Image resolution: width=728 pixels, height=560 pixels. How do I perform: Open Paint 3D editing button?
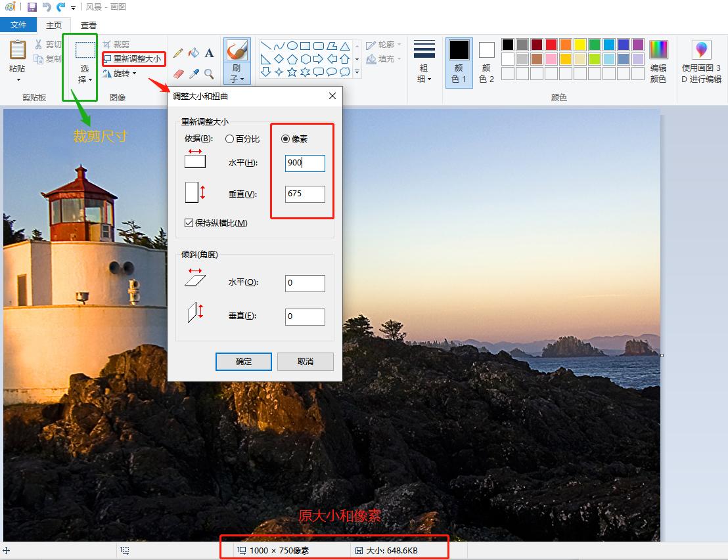click(701, 60)
